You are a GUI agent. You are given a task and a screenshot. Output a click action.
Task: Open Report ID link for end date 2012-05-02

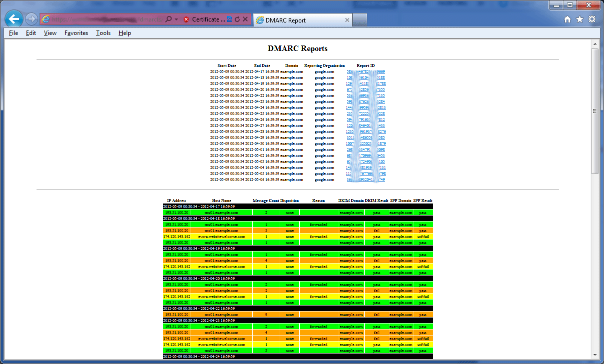tap(366, 156)
